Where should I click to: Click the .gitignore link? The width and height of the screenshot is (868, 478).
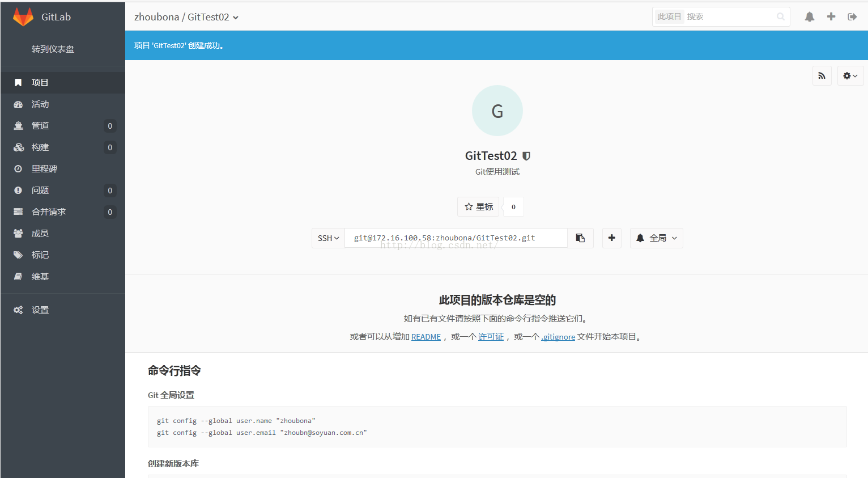(x=558, y=337)
